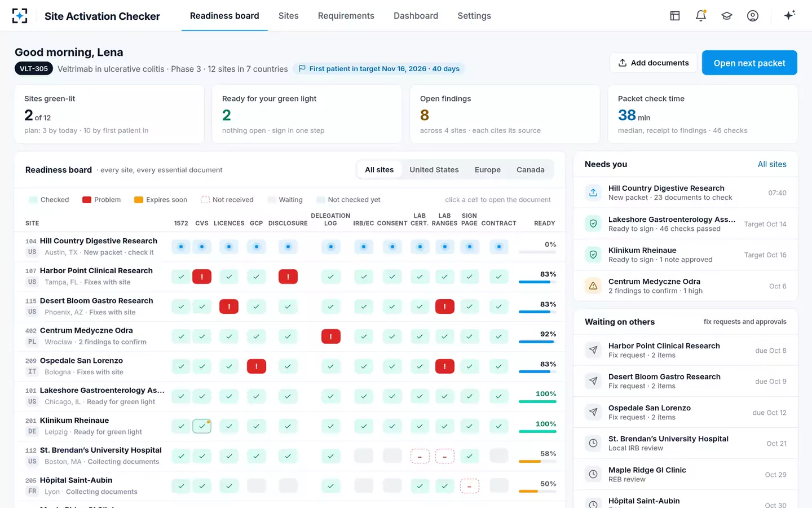Viewport: 812px width, 508px height.
Task: Open Centrum Medyczne Odra's Delegation log problem cell
Action: tap(330, 336)
